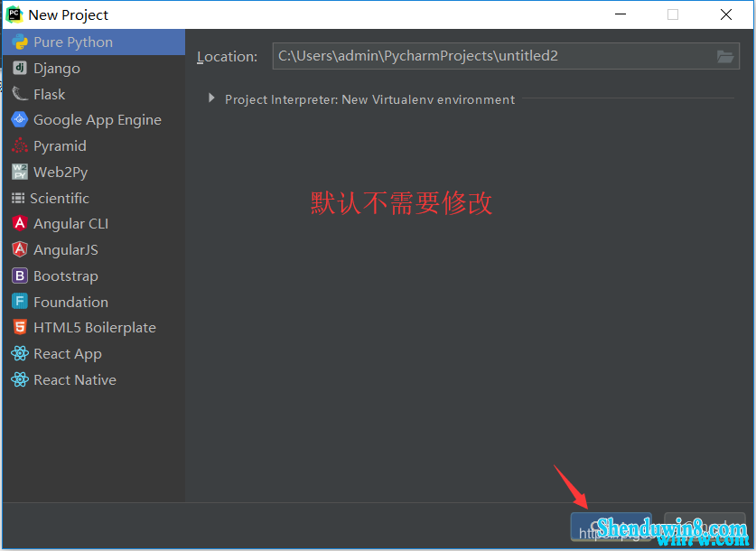Select the Angular CLI template
Viewport: 756px width, 551px height.
point(94,224)
